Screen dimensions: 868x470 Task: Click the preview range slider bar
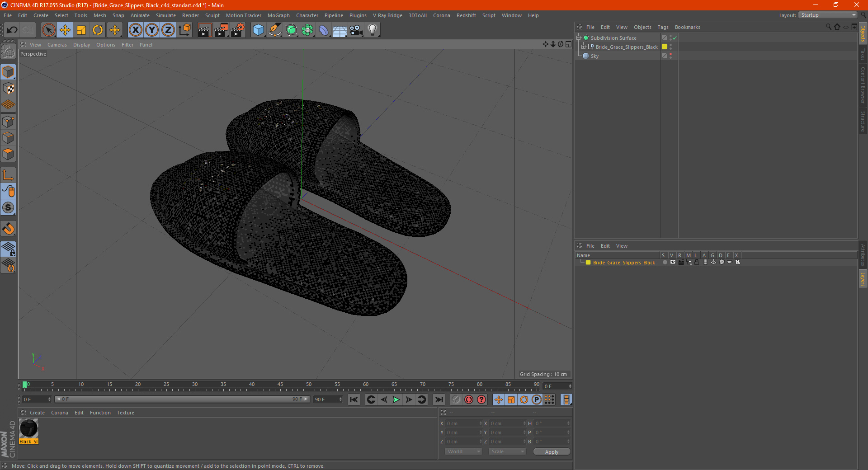point(182,399)
